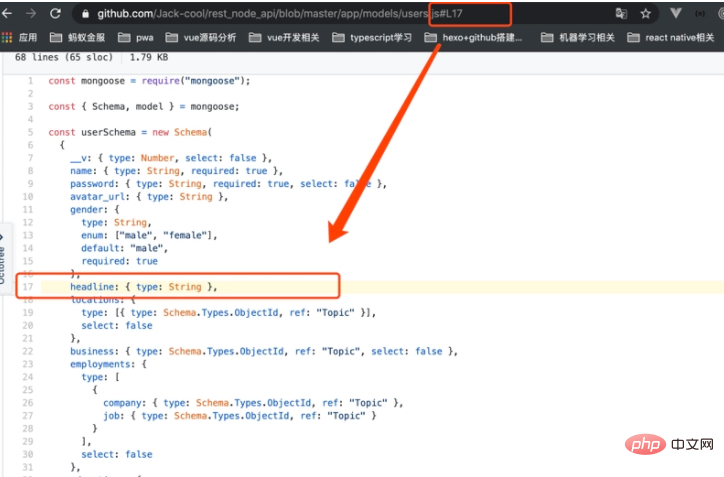The height and width of the screenshot is (477, 724).
Task: Click the 'employments: {' line
Action: [109, 364]
